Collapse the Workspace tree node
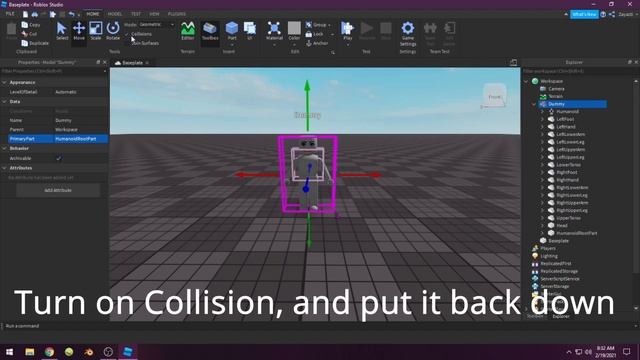 click(x=526, y=81)
